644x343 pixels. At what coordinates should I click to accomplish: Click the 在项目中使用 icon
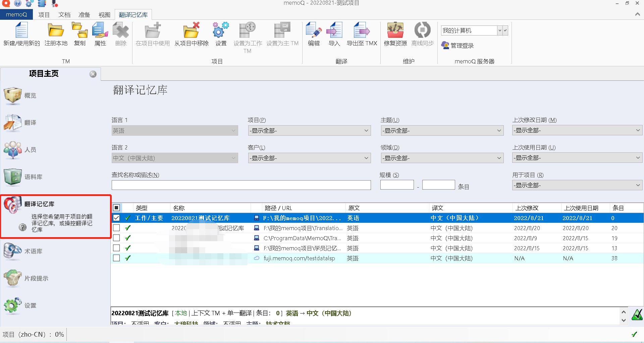click(153, 30)
